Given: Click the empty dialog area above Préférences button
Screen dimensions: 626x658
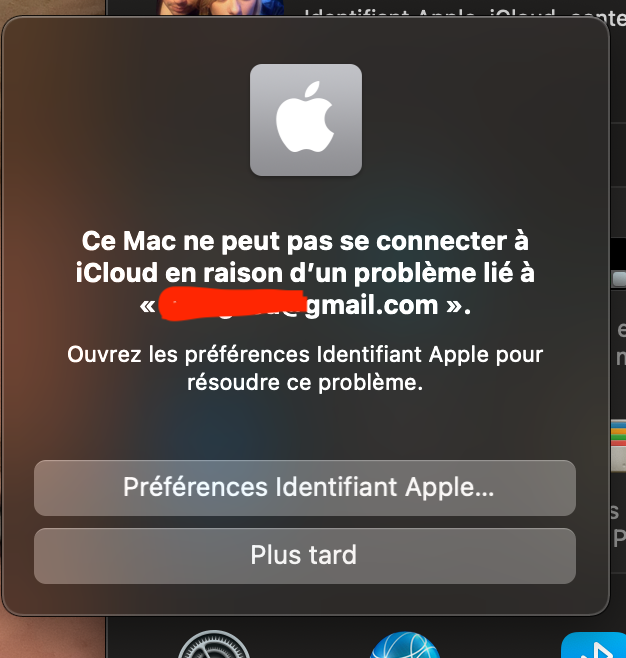Looking at the screenshot, I should 305,428.
